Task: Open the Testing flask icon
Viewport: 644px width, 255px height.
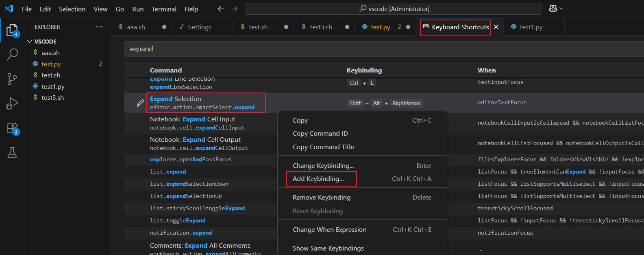Action: [12, 152]
